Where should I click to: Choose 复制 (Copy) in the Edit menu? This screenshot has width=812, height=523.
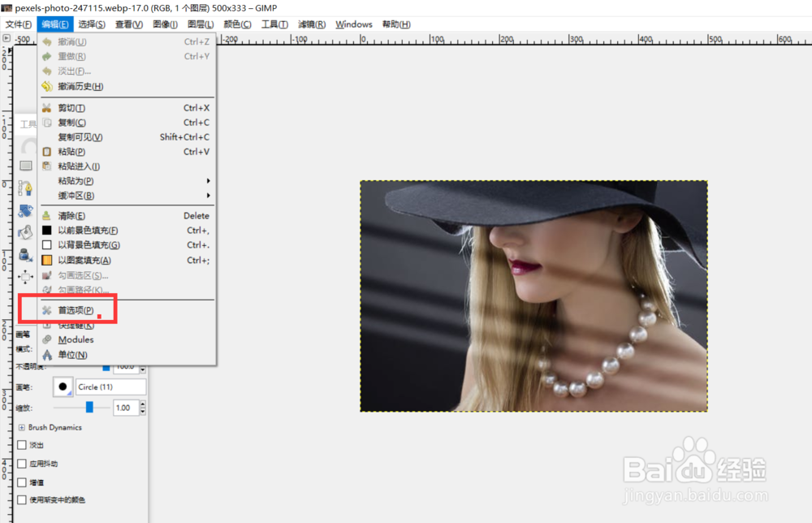(127, 122)
